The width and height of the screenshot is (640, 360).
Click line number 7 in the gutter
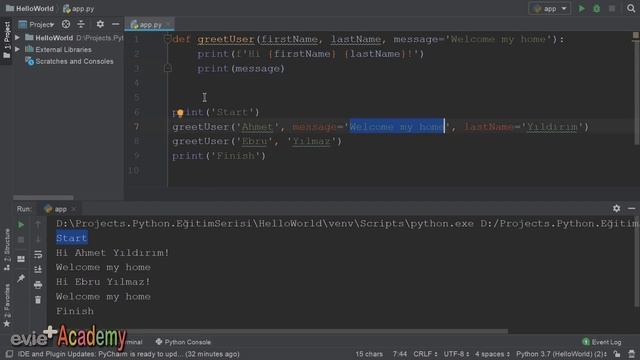136,127
